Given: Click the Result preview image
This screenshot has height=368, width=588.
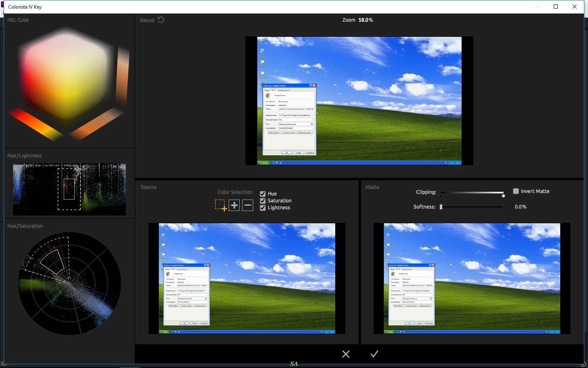Looking at the screenshot, I should click(x=359, y=101).
